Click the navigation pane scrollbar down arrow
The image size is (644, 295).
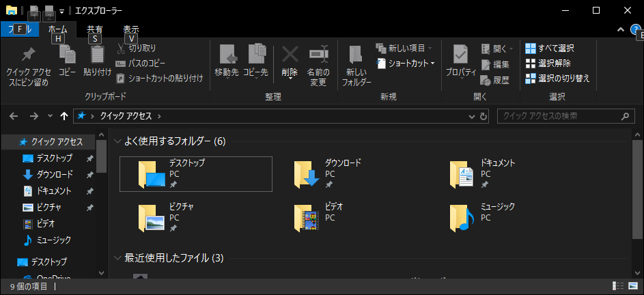(x=102, y=272)
